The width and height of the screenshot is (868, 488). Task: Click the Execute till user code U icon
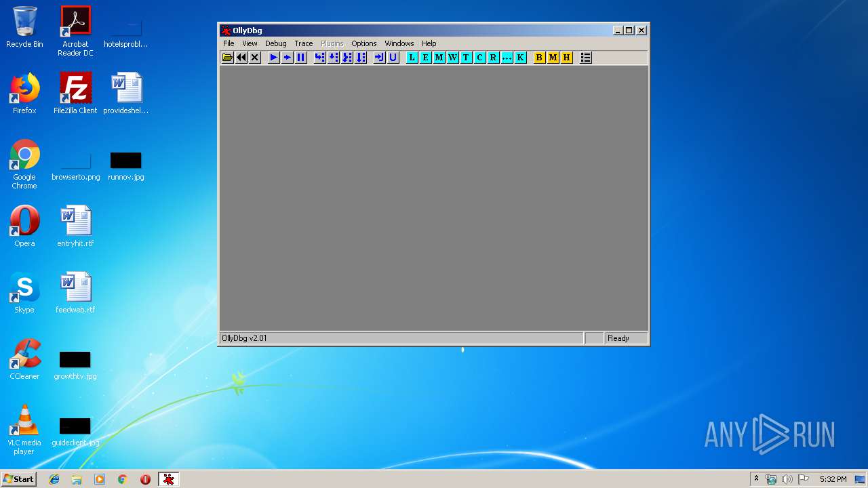[x=393, y=58]
